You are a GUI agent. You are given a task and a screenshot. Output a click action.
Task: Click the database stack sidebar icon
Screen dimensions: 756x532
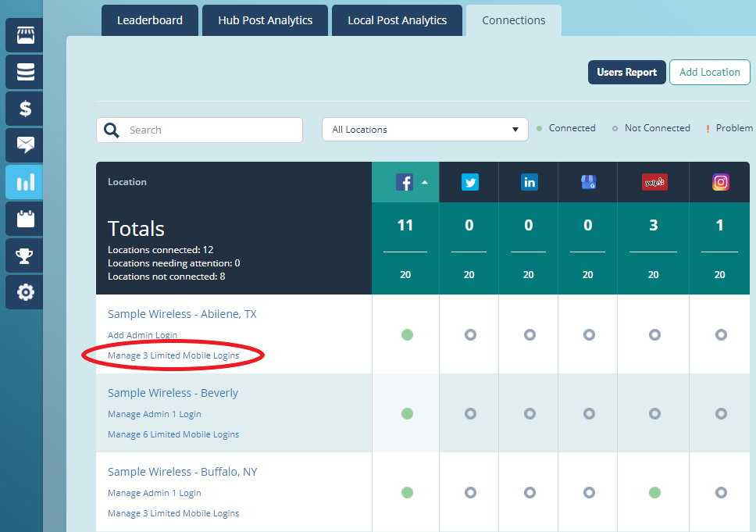pos(25,72)
